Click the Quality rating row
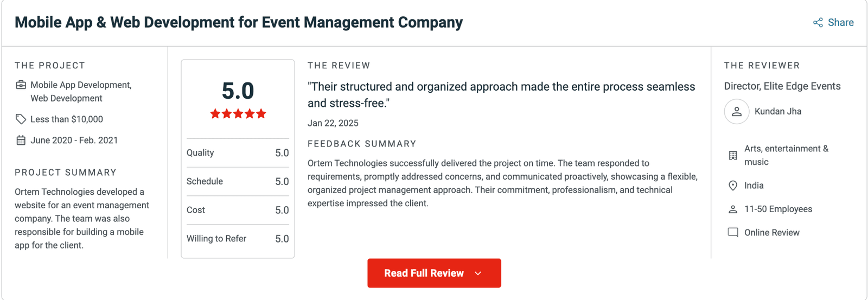868x300 pixels. click(238, 153)
